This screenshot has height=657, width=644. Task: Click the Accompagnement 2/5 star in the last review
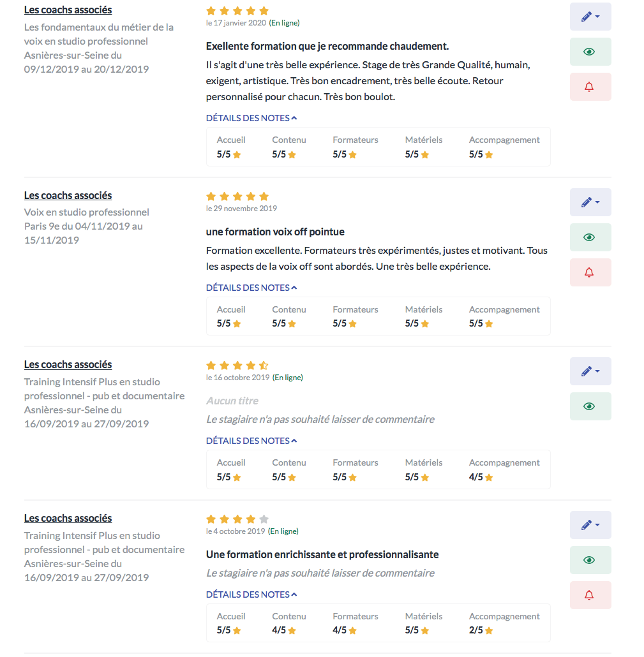click(x=489, y=631)
